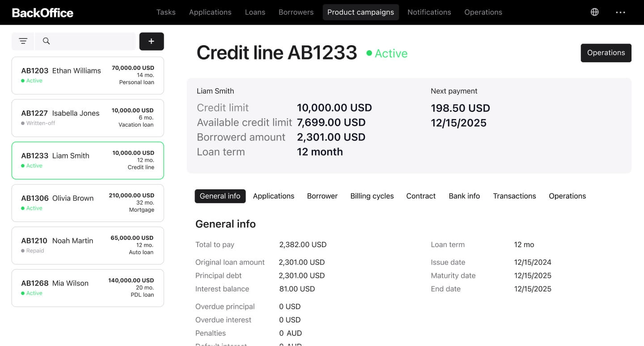The image size is (644, 346).
Task: Open the filter icon above the loan list
Action: point(23,41)
